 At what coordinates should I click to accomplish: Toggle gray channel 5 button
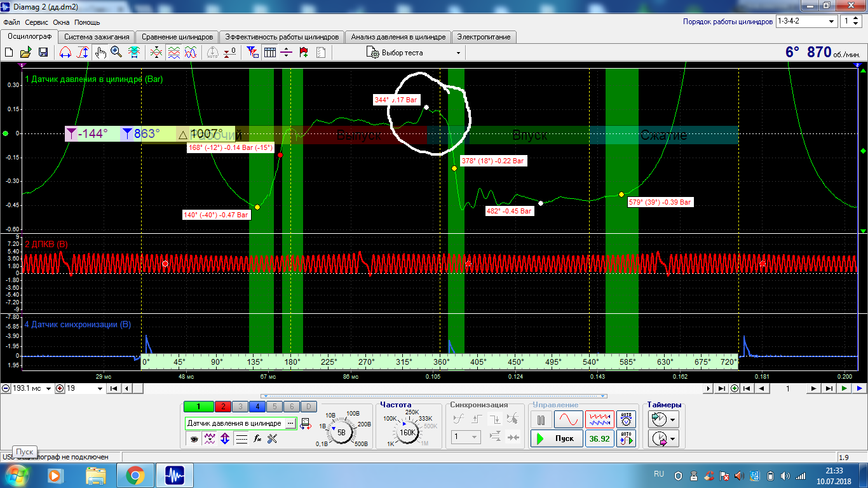[x=274, y=407]
